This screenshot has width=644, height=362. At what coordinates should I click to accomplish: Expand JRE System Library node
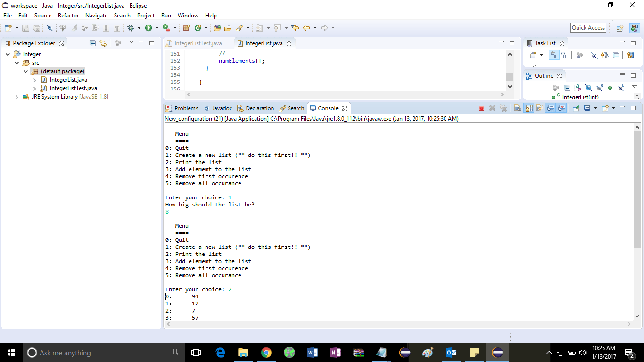[x=17, y=97]
